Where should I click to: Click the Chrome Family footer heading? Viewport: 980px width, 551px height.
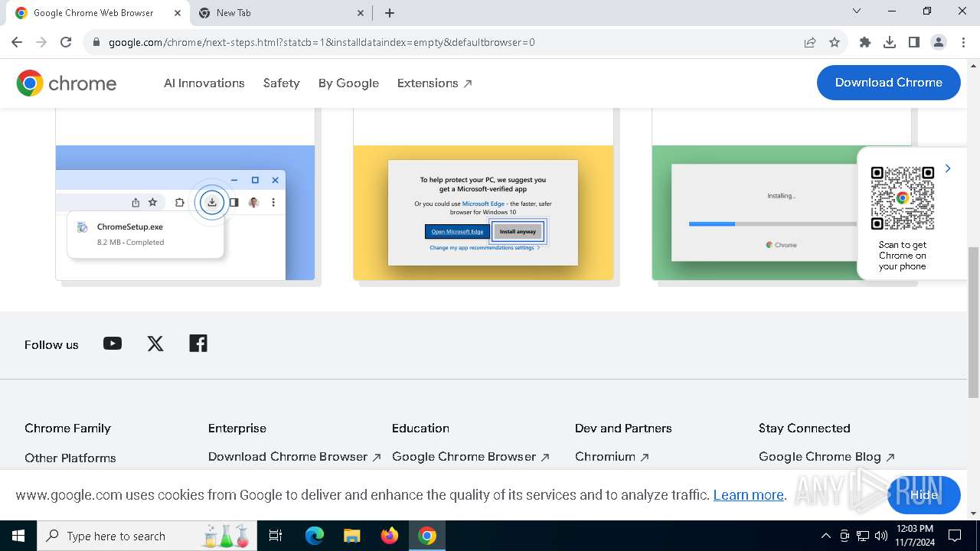67,428
